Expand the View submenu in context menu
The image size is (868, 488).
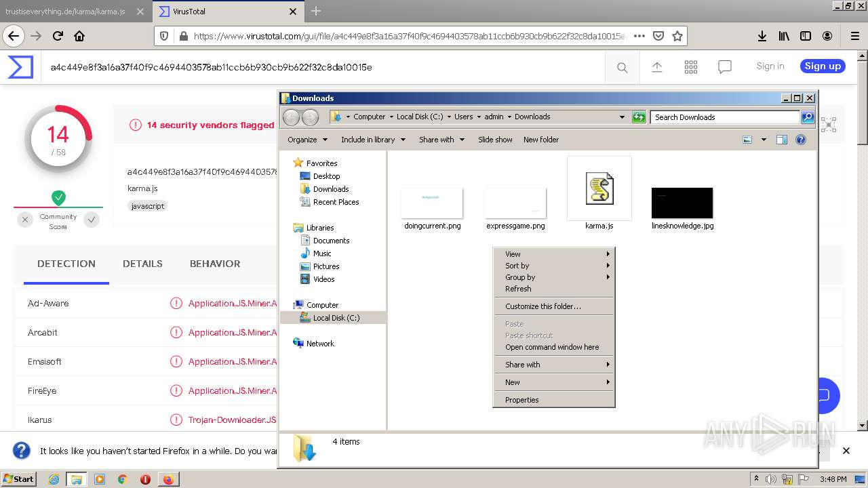pos(553,254)
